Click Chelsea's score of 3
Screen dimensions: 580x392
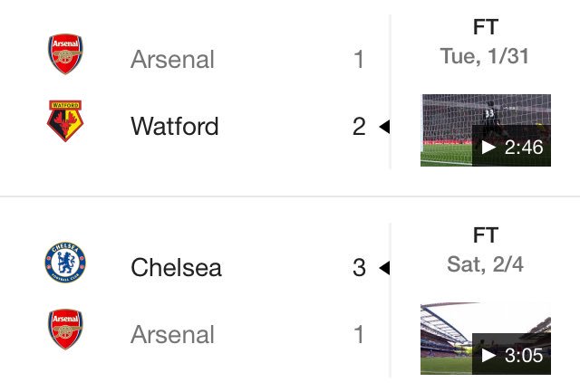(359, 267)
